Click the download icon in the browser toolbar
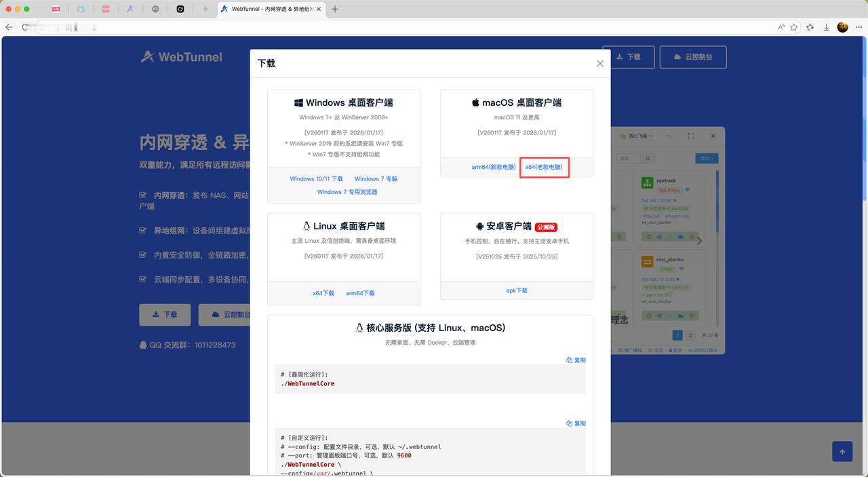Viewport: 868px width, 477px height. [826, 28]
